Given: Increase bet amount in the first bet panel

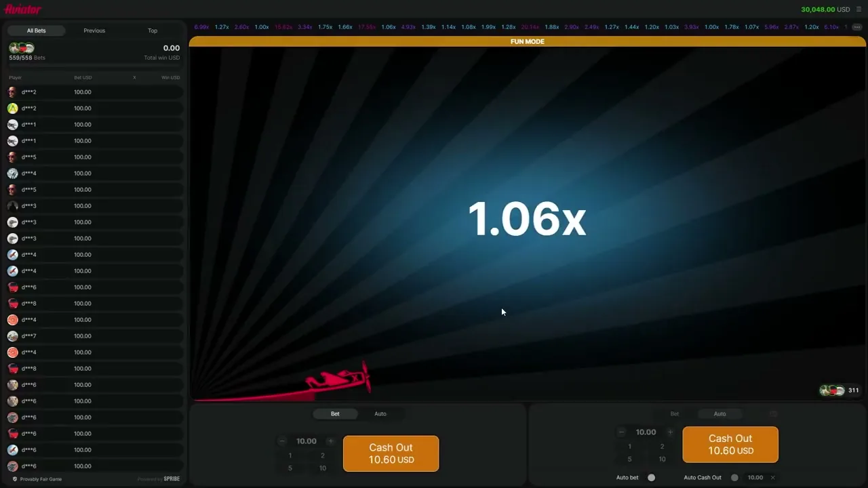Looking at the screenshot, I should tap(330, 441).
